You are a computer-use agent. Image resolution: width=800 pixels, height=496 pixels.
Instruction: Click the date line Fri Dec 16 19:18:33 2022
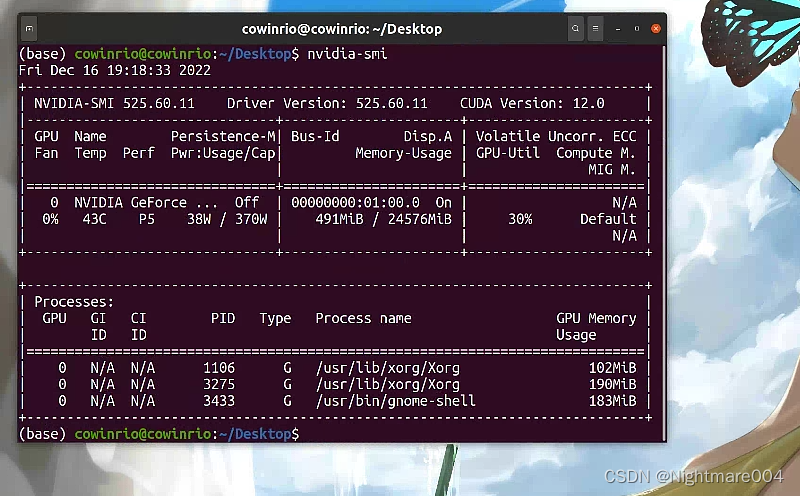click(115, 70)
